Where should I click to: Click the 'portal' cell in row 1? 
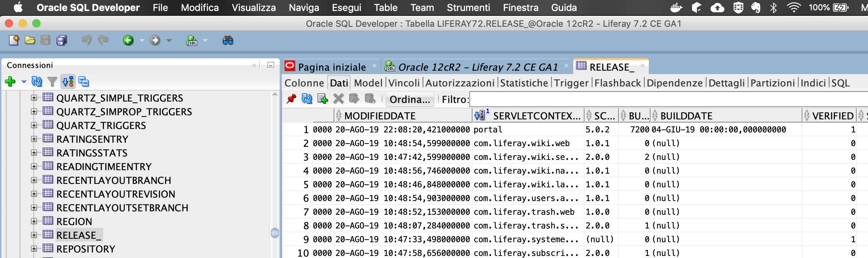[528, 130]
